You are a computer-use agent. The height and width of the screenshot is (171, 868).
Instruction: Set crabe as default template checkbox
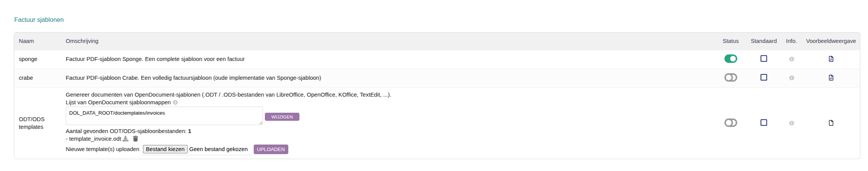763,77
